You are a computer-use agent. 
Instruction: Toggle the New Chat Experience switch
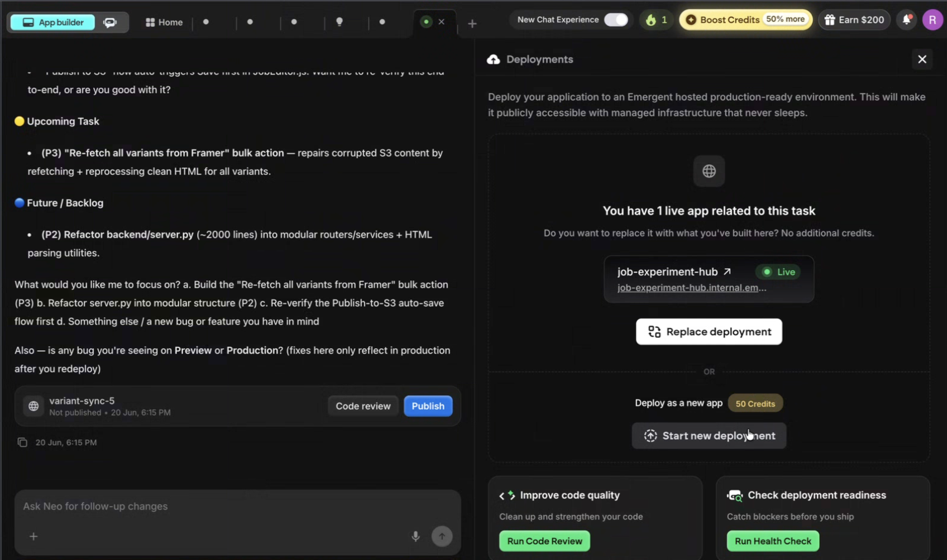pos(616,20)
